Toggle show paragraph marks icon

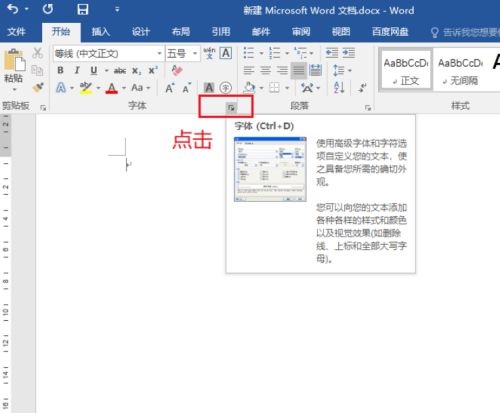pos(362,88)
